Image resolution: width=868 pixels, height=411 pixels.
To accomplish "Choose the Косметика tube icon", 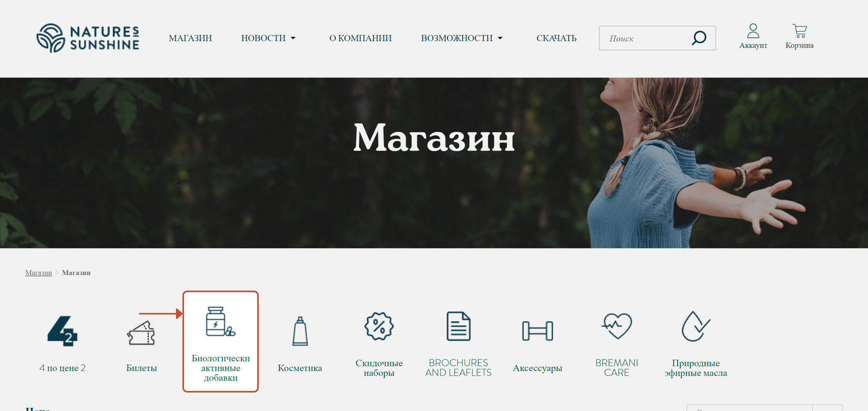I will point(300,331).
